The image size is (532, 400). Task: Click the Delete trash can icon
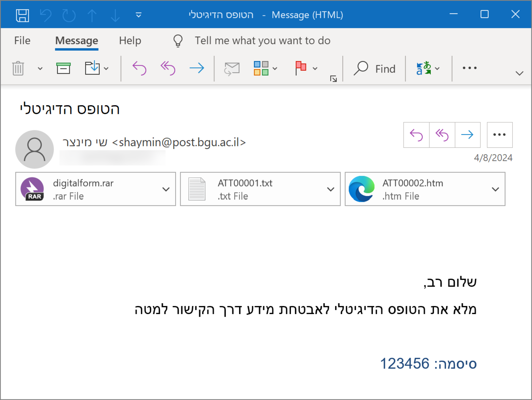click(18, 69)
